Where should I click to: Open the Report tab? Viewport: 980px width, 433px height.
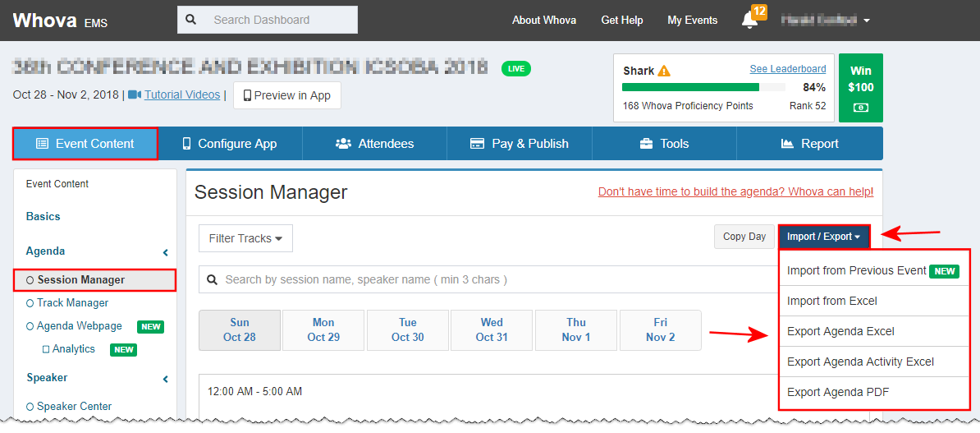coord(809,144)
